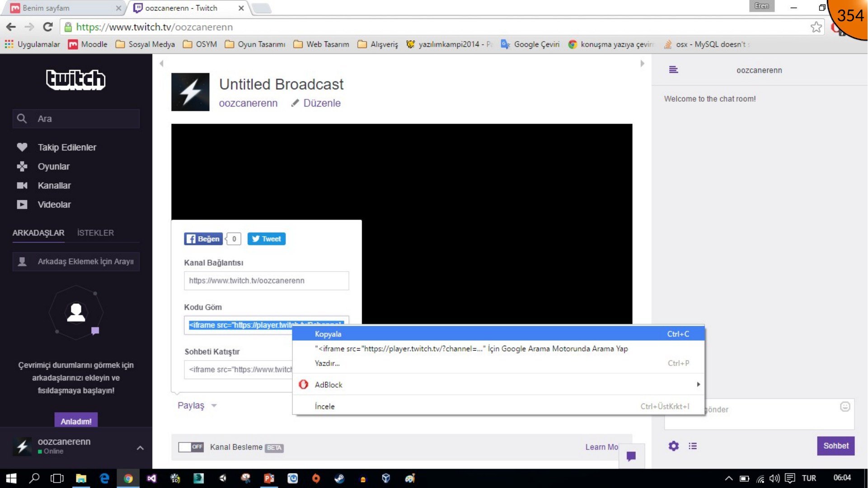Open Visual Studio from taskbar
This screenshot has width=868, height=488.
[x=151, y=479]
